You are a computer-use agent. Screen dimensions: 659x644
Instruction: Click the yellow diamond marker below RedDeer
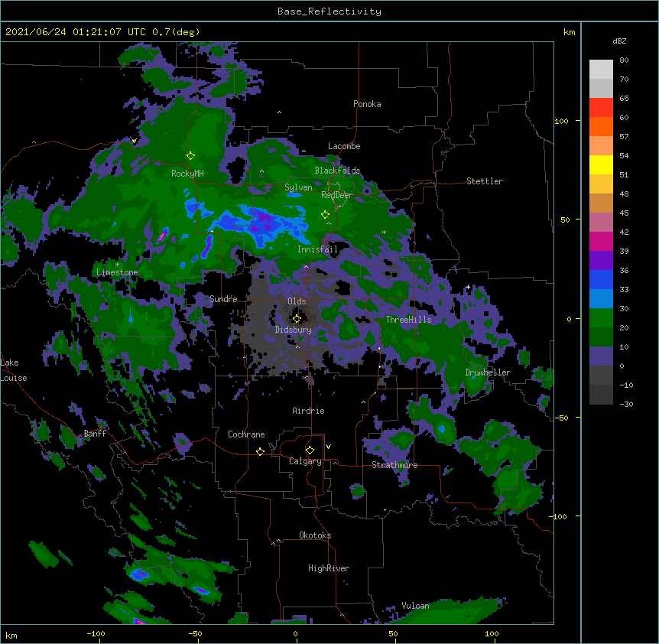(x=325, y=215)
